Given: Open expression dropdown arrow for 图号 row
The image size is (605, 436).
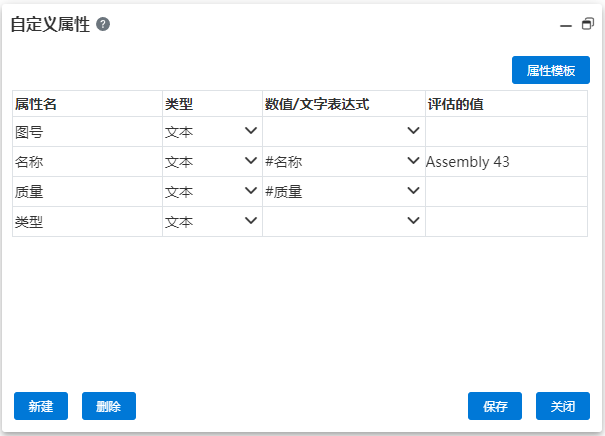Looking at the screenshot, I should click(x=413, y=130).
